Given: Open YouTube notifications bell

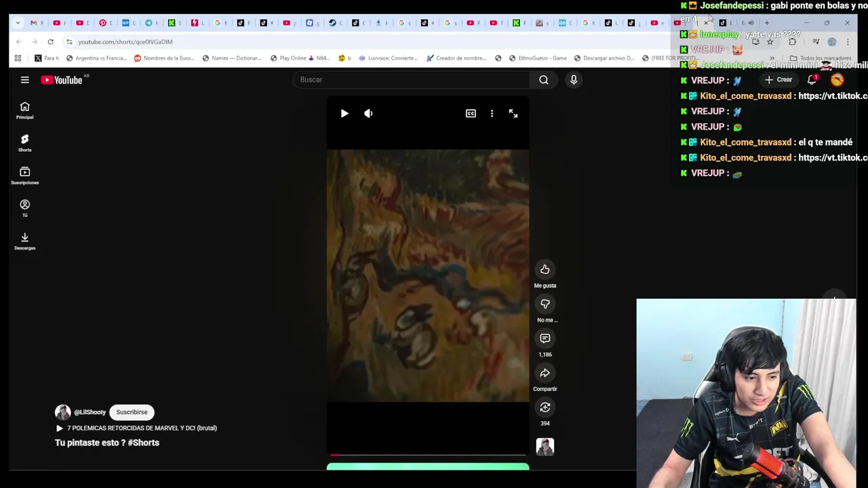Looking at the screenshot, I should coord(812,80).
